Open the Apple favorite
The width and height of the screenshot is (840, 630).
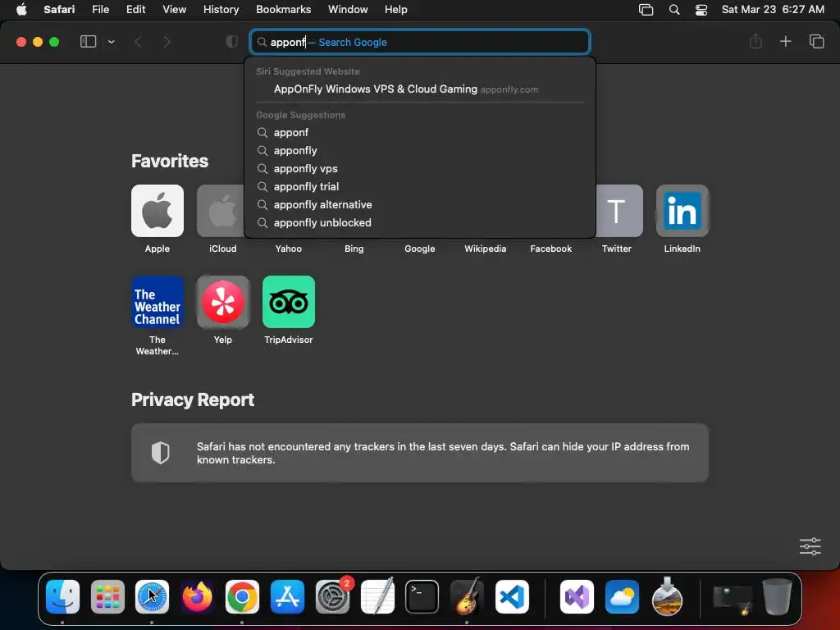157,211
